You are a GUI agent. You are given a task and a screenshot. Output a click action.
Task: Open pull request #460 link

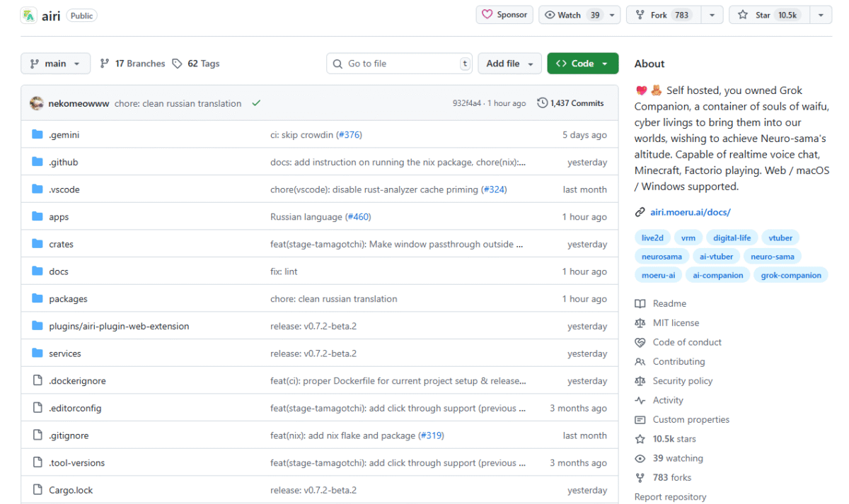358,217
